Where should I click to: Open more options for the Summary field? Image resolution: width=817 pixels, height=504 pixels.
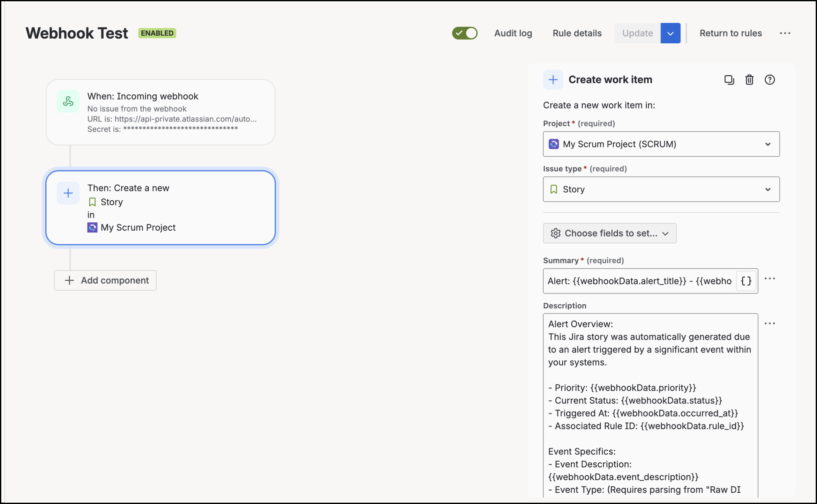click(770, 279)
